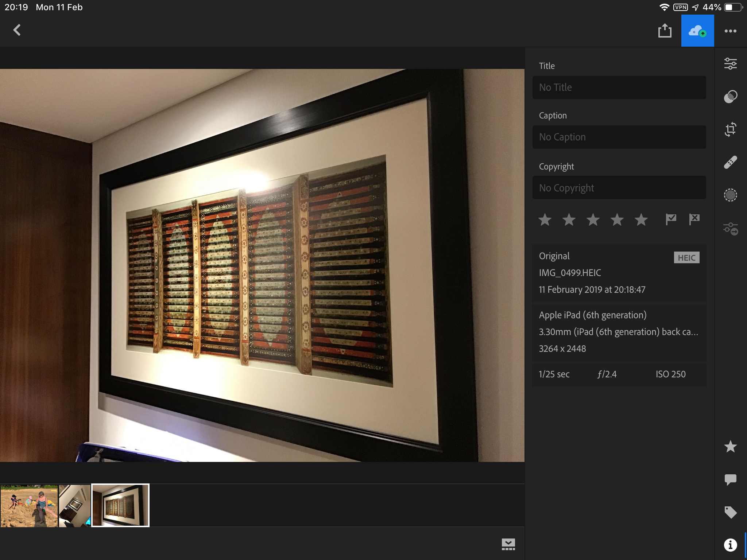747x560 pixels.
Task: Open the share export menu
Action: tap(665, 31)
